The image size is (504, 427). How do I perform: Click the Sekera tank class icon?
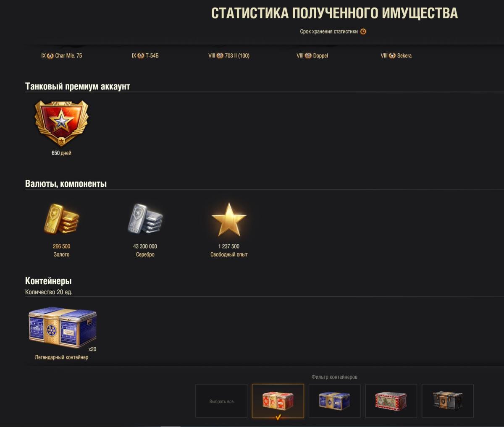(392, 56)
